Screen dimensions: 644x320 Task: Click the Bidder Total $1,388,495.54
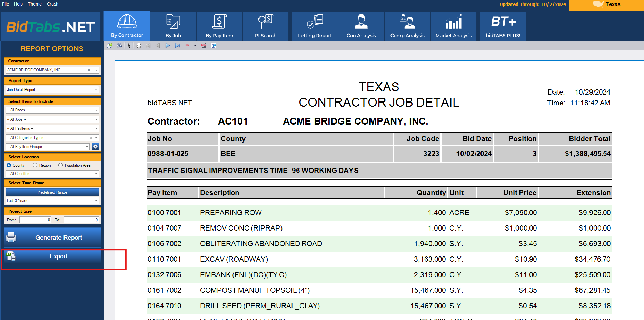click(x=588, y=154)
